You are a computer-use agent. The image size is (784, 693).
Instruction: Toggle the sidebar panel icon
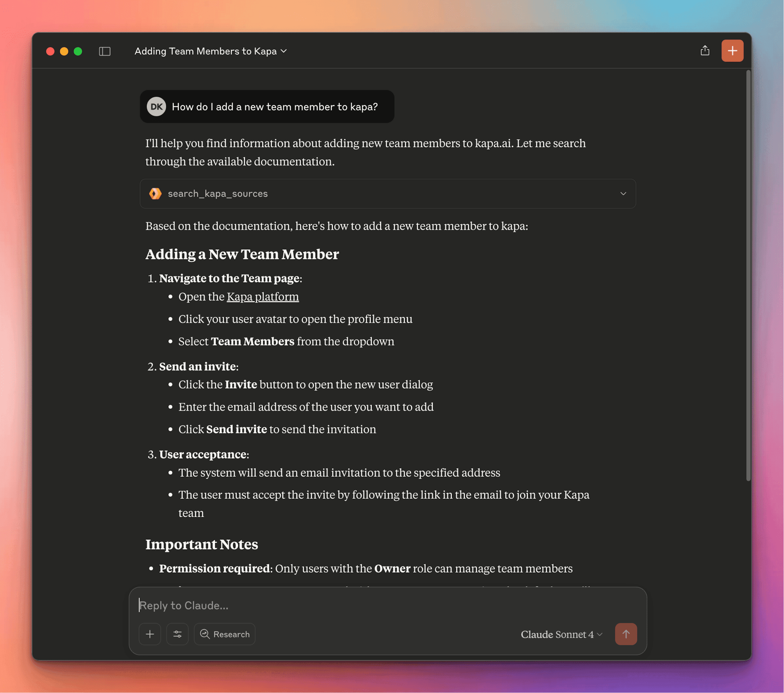105,51
